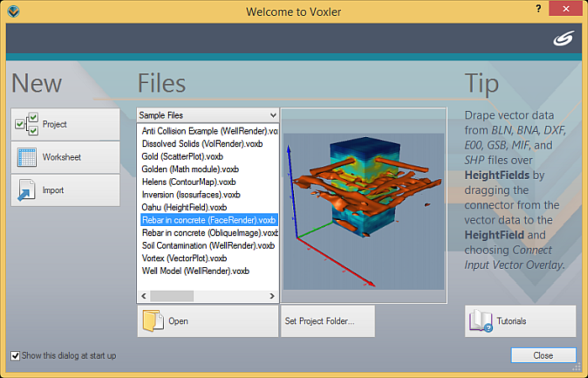This screenshot has width=588, height=378.
Task: Click the Tutorials book icon
Action: click(x=480, y=321)
